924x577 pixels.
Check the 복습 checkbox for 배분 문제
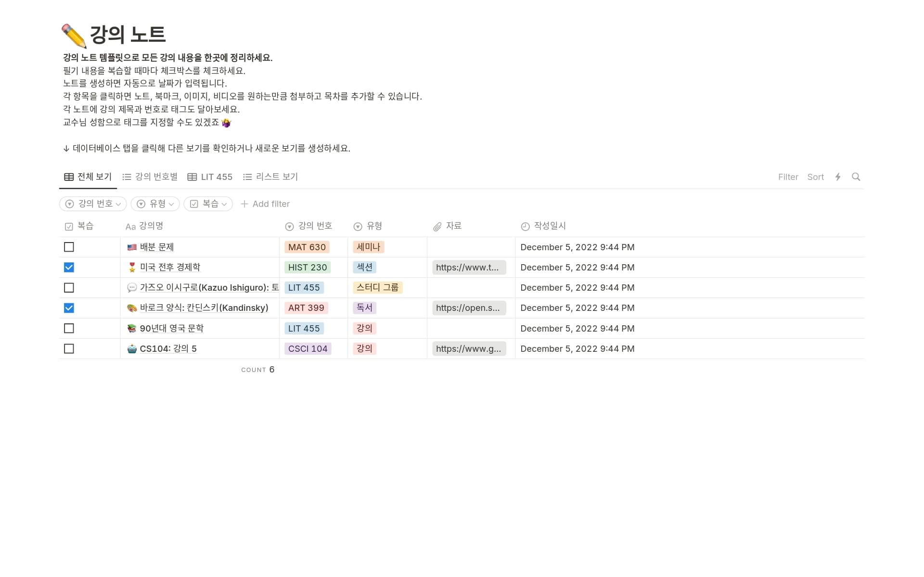[x=69, y=247]
